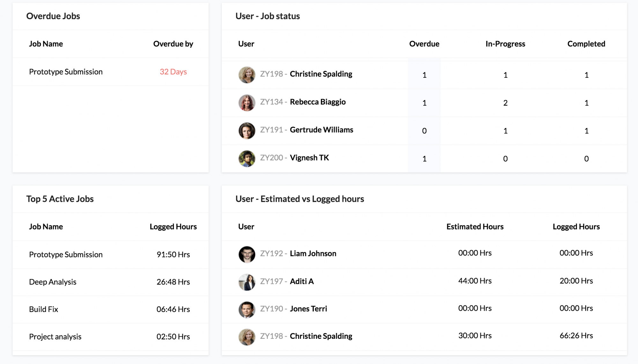Click Rebecca Biaggio's In-Progress count 2
The width and height of the screenshot is (638, 364).
click(x=505, y=103)
